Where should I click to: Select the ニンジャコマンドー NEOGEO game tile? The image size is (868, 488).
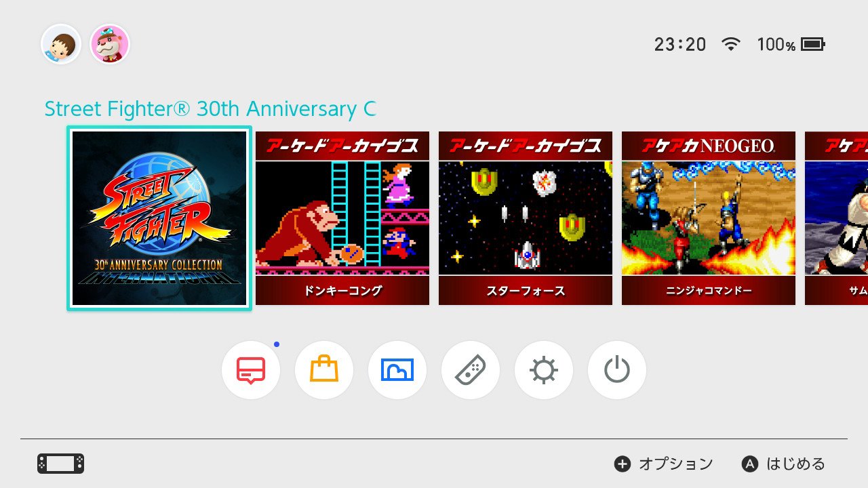[709, 218]
